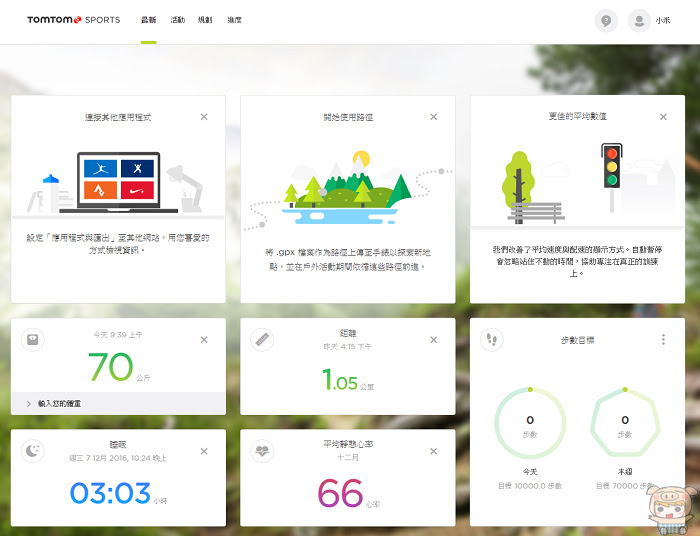
Task: Click the 十二月 month label
Action: coord(348,457)
